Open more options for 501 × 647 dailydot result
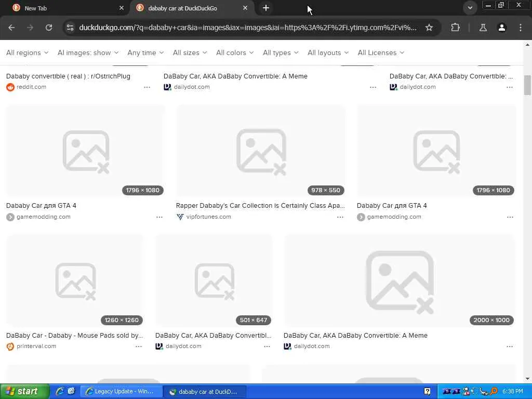Image resolution: width=532 pixels, height=399 pixels. (267, 347)
